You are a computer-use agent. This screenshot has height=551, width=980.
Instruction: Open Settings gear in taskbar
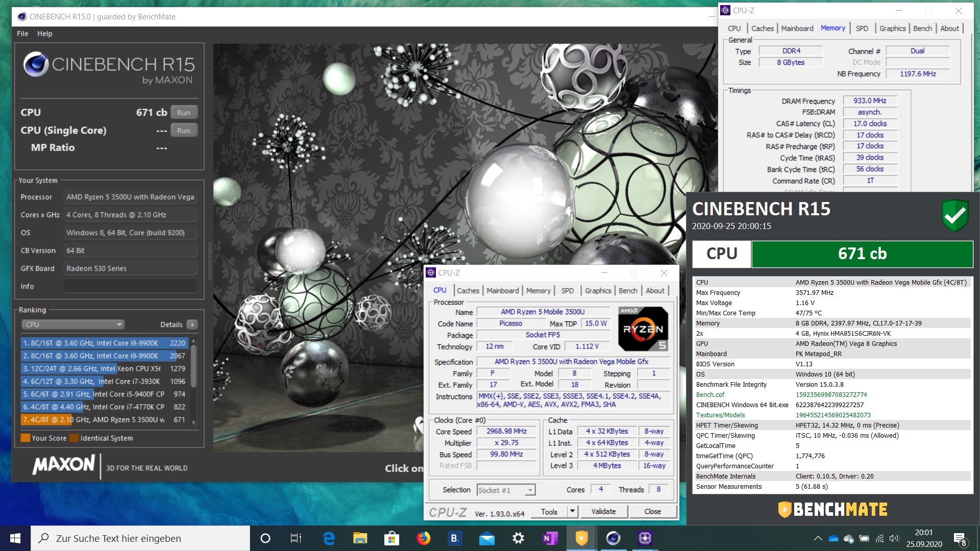pyautogui.click(x=518, y=538)
